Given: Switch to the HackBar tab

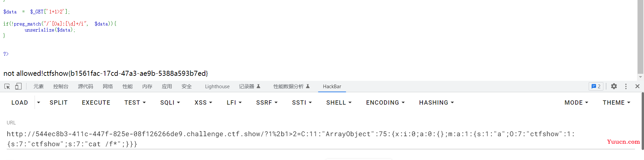Looking at the screenshot, I should click(332, 87).
